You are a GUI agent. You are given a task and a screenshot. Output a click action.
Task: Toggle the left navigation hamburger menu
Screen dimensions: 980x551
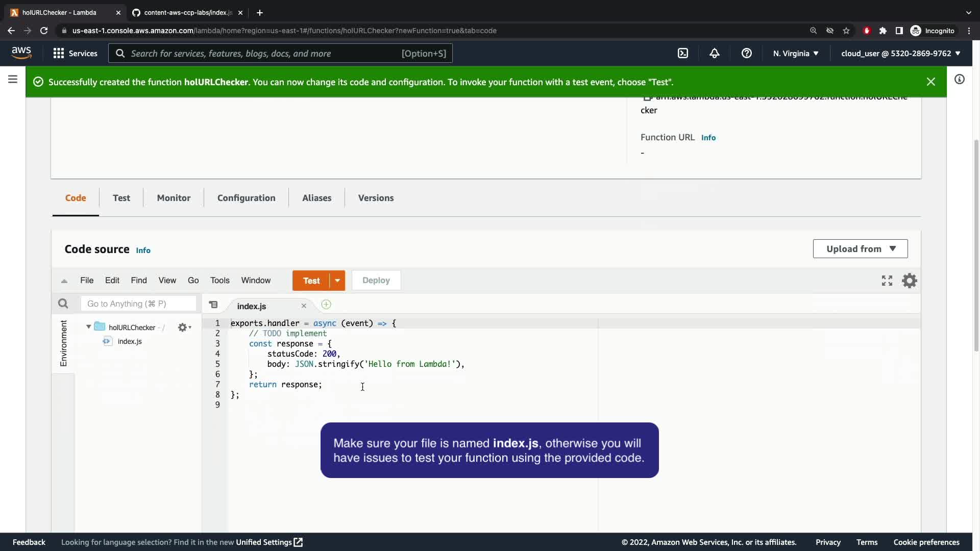tap(13, 80)
